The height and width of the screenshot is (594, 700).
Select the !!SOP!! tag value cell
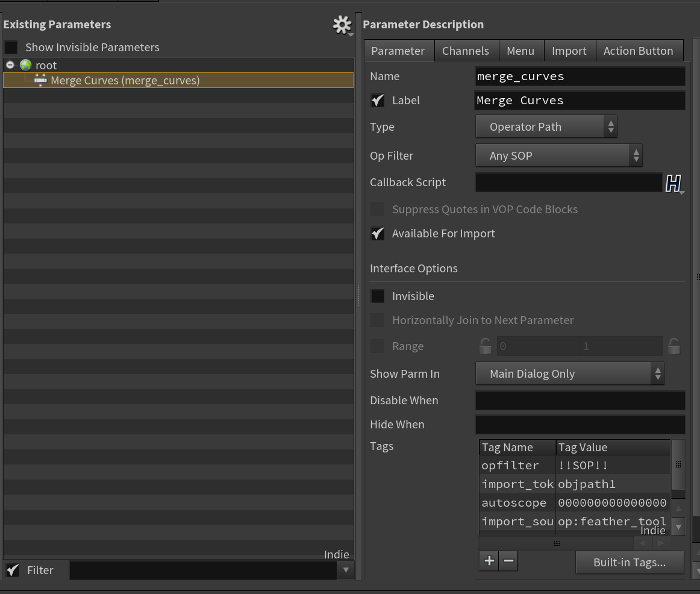click(x=613, y=465)
